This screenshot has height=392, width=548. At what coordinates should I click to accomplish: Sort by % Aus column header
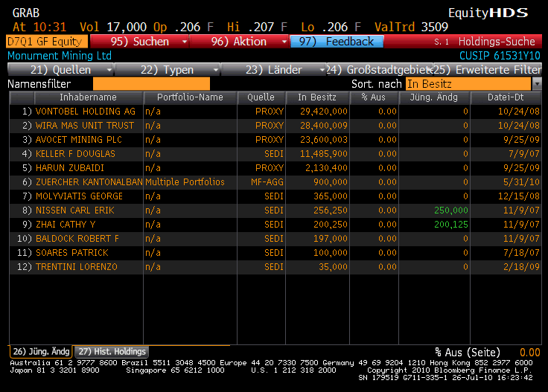tap(374, 97)
